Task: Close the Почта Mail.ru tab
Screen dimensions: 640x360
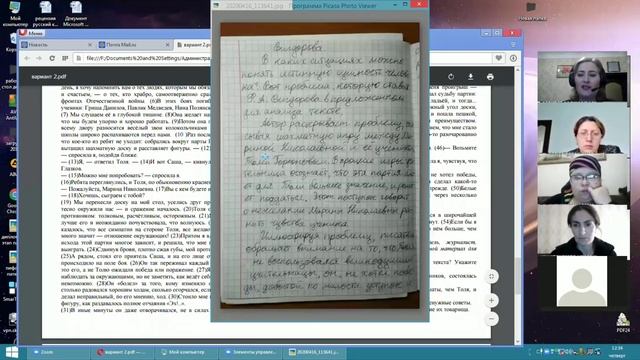Action: (x=167, y=44)
